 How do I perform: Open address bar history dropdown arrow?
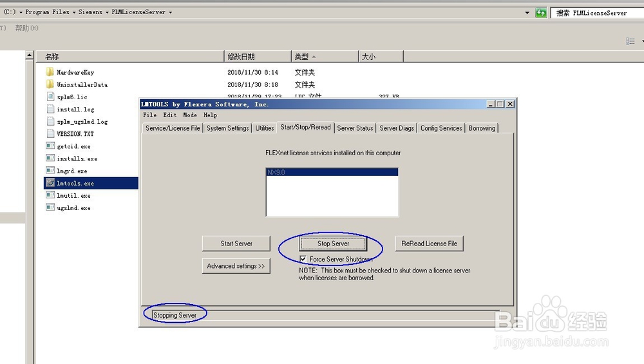(x=527, y=13)
